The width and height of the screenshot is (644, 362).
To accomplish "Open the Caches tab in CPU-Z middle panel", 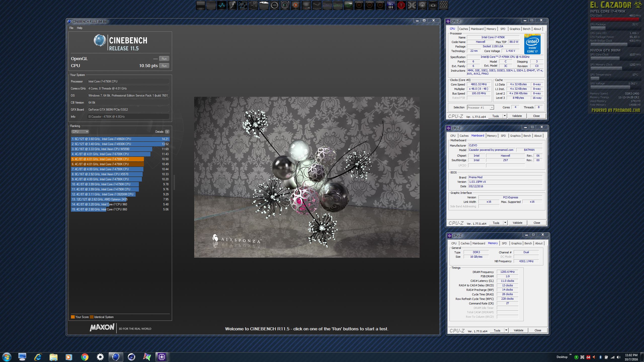I will pos(463,136).
